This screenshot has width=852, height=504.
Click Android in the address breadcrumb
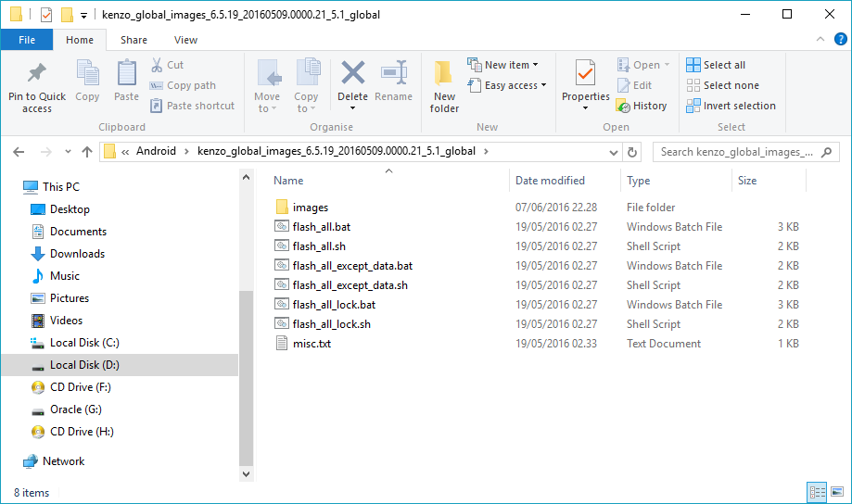click(x=156, y=151)
